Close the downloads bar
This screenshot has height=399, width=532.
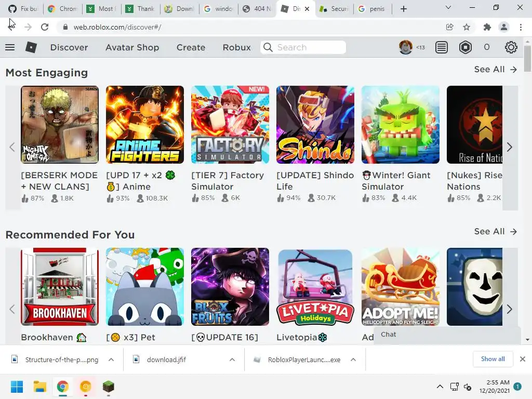pyautogui.click(x=523, y=359)
